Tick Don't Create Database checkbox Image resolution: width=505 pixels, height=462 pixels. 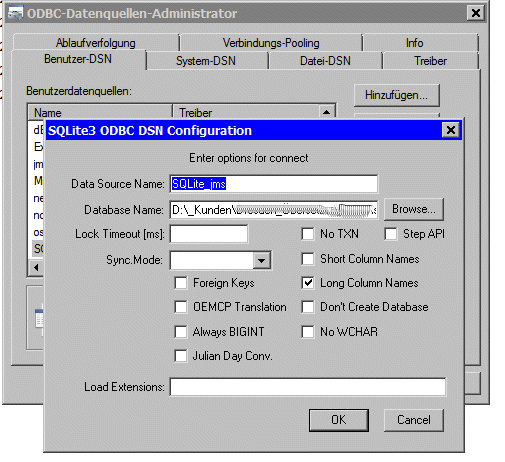coord(308,307)
